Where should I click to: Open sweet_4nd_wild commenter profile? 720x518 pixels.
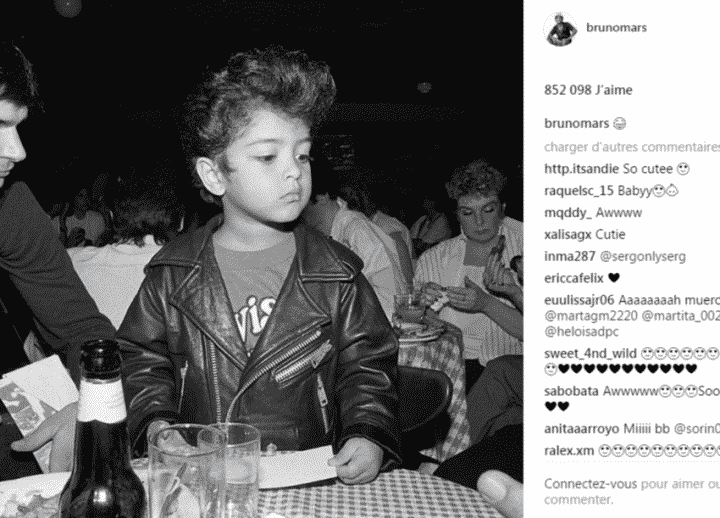pyautogui.click(x=590, y=354)
